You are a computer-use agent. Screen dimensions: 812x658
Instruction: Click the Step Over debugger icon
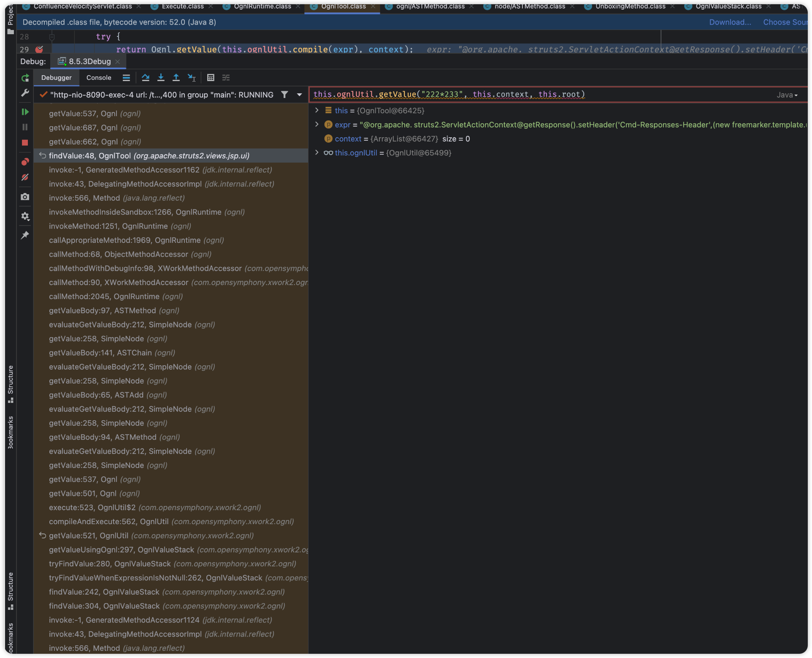(146, 78)
